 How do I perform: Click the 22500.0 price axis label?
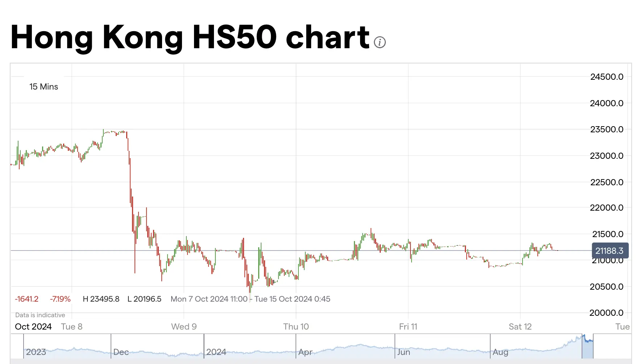[607, 182]
